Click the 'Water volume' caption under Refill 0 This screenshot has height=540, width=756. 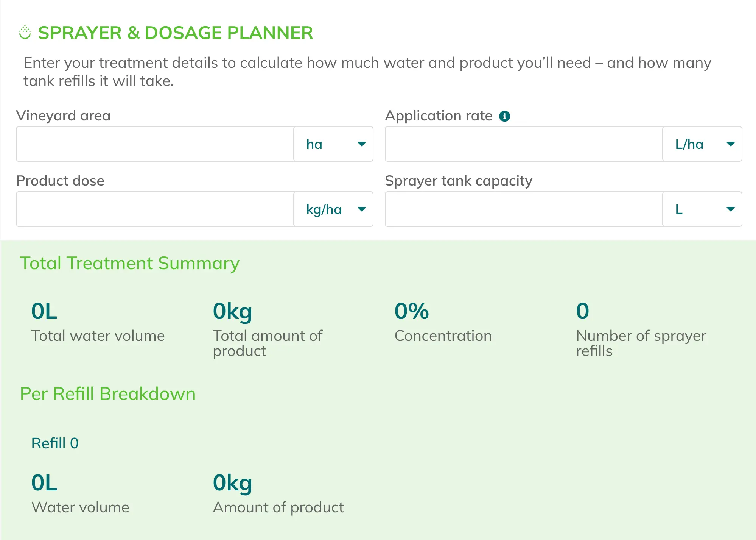80,507
